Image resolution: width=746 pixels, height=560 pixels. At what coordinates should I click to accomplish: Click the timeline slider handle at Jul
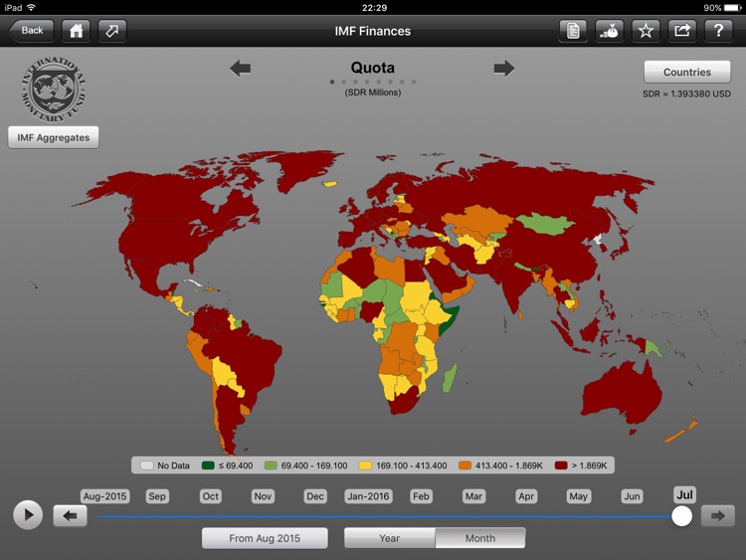[681, 516]
